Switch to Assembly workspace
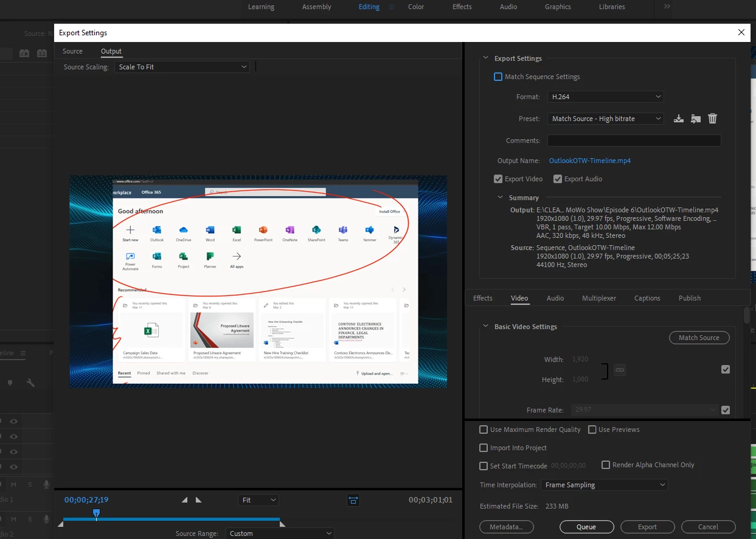Viewport: 756px width, 539px height. [317, 7]
